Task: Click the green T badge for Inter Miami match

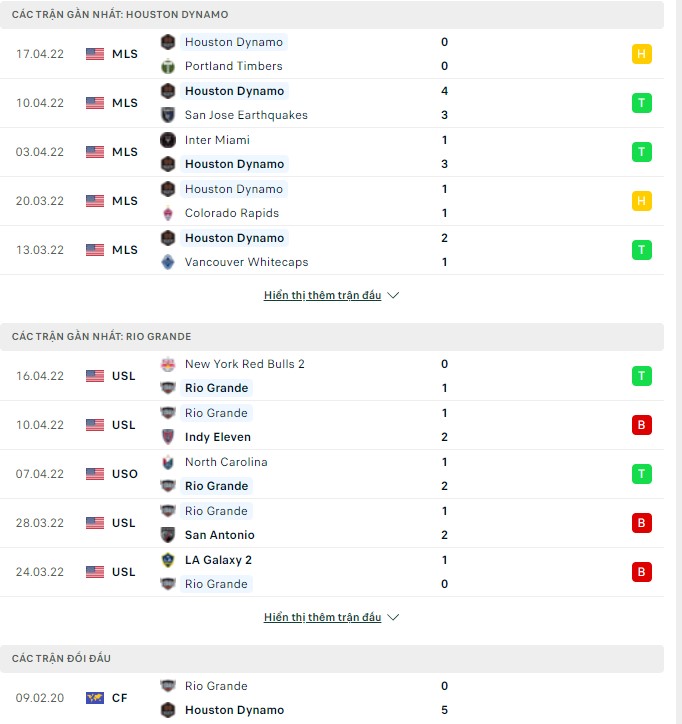Action: click(x=642, y=152)
